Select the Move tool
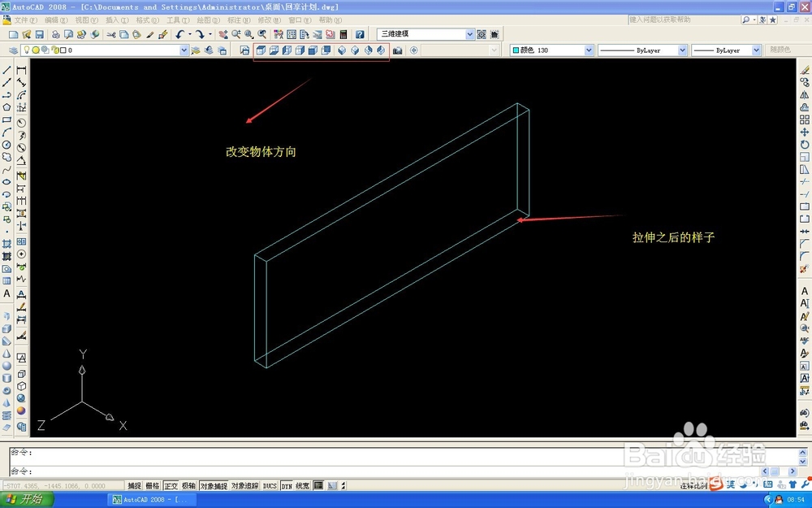Viewport: 812px width, 508px height. pos(804,132)
